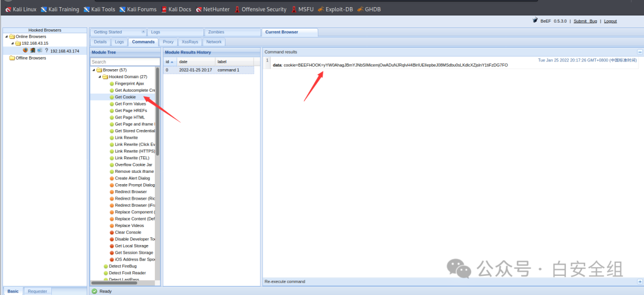Click the Logout link

611,21
